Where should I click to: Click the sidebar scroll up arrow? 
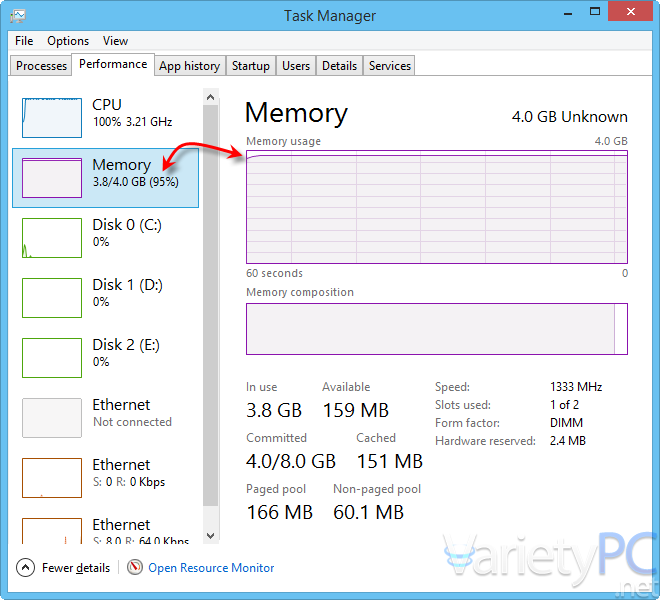(x=210, y=97)
